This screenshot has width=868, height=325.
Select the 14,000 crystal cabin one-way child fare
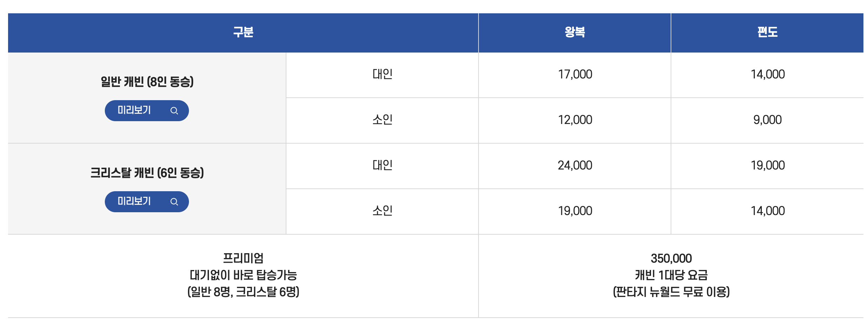(768, 211)
